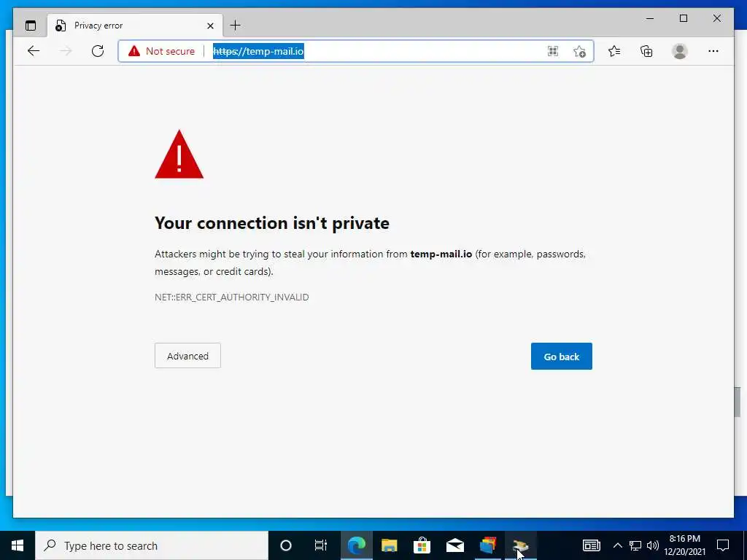Open the user profile avatar
This screenshot has height=560, width=747.
680,51
